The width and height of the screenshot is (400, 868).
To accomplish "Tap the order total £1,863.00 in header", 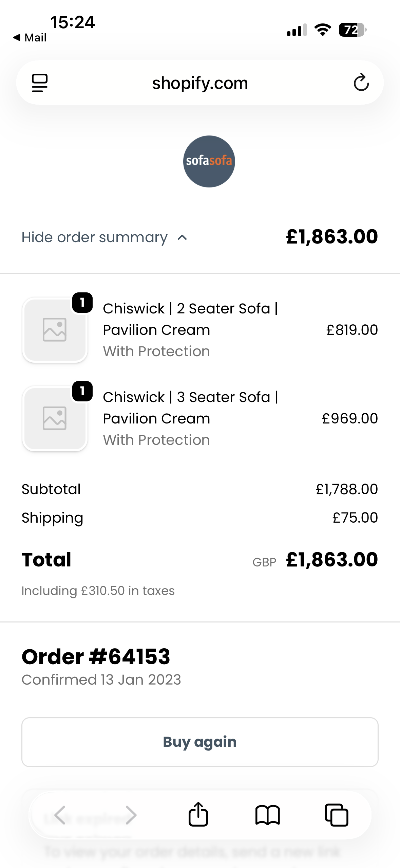I will (x=331, y=237).
